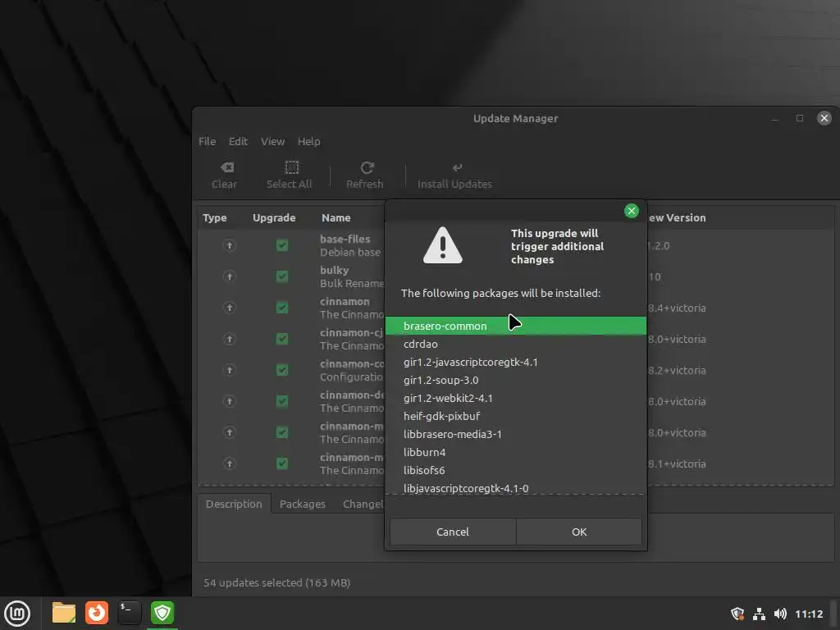Select gir1.2-webkit2-4.1 package
840x630 pixels.
pyautogui.click(x=516, y=398)
